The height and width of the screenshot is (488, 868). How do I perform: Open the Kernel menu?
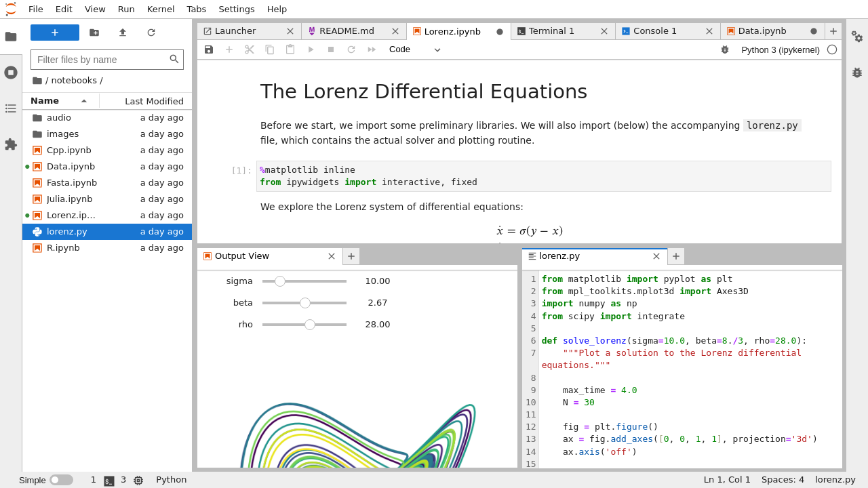point(160,9)
